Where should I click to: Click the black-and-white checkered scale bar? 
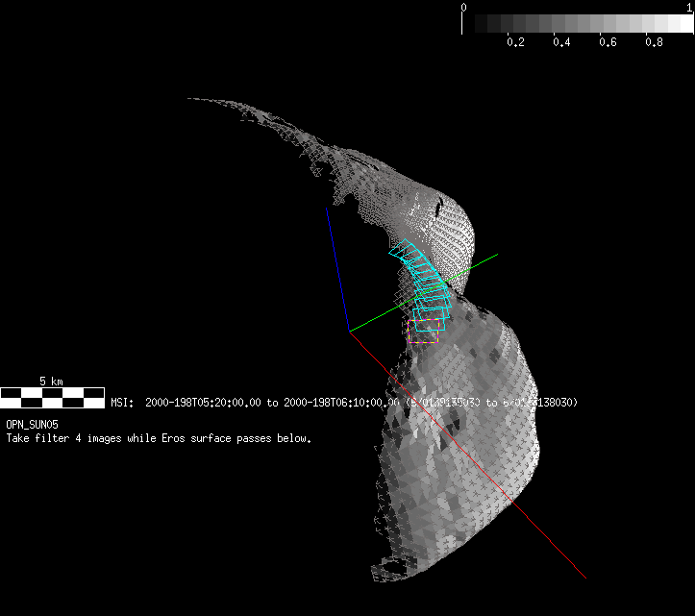click(x=52, y=396)
